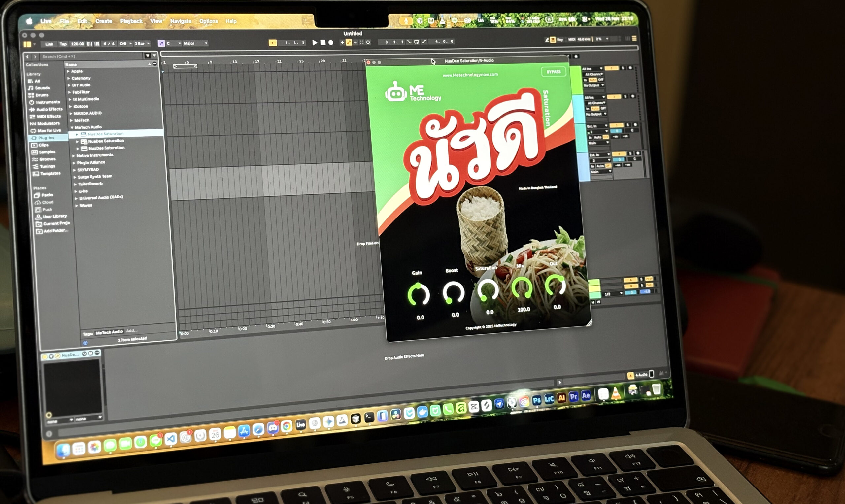This screenshot has height=504, width=845.
Task: Solo track 1 with S button
Action: pyautogui.click(x=623, y=68)
